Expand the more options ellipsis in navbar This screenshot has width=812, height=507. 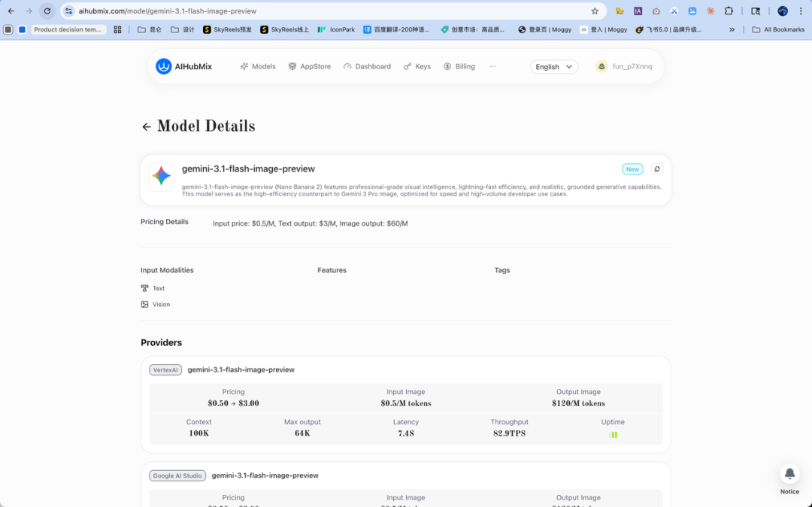tap(492, 66)
